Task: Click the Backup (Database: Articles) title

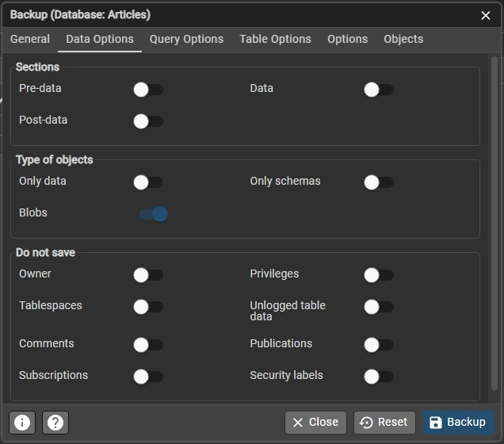Action: pos(80,15)
